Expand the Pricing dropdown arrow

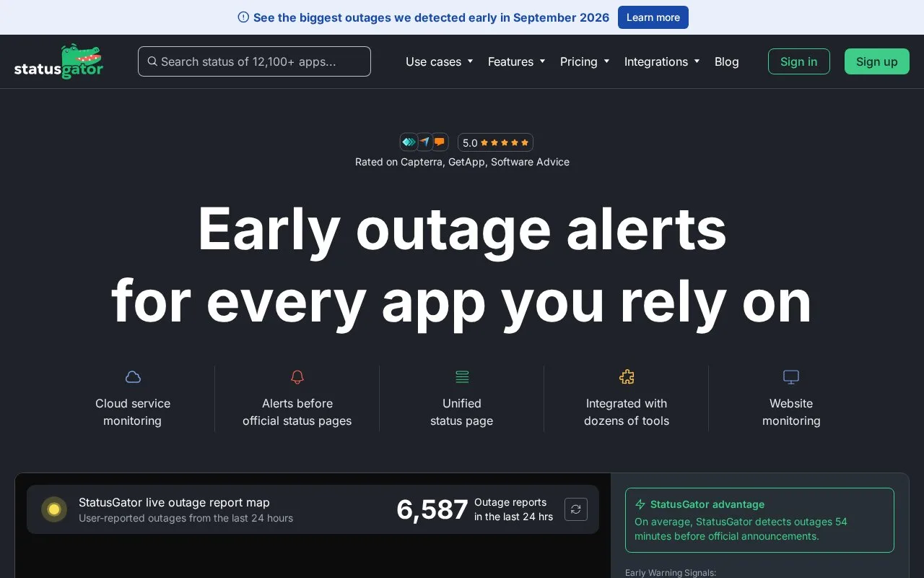tap(606, 61)
